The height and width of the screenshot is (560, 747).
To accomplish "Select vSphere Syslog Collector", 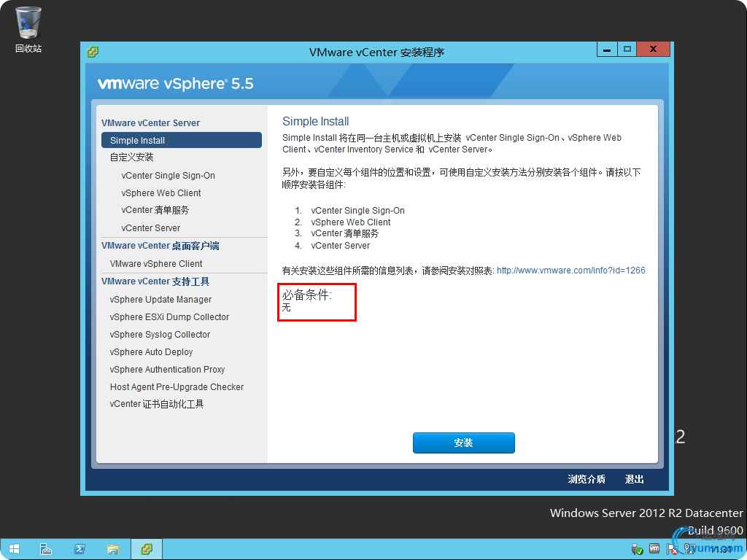I will click(160, 335).
